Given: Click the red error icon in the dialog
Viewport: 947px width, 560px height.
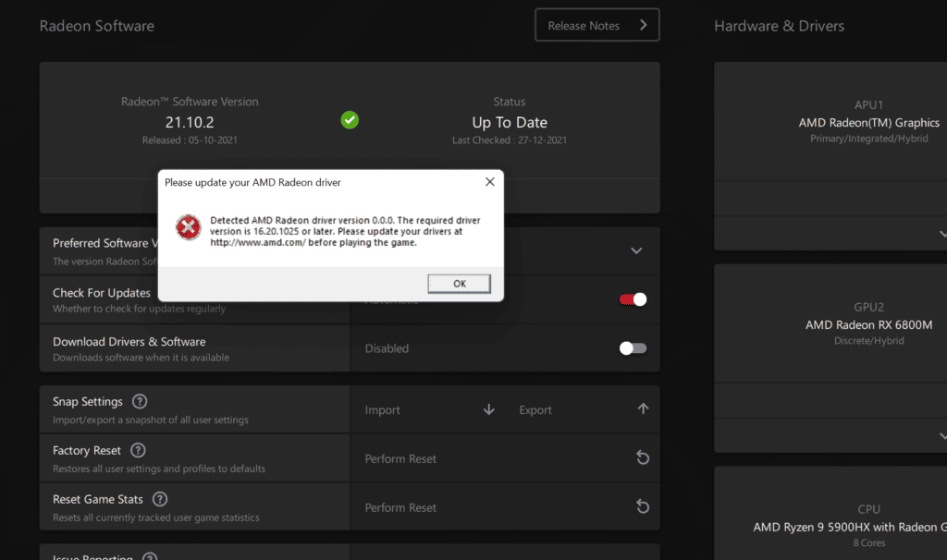Looking at the screenshot, I should click(x=189, y=227).
